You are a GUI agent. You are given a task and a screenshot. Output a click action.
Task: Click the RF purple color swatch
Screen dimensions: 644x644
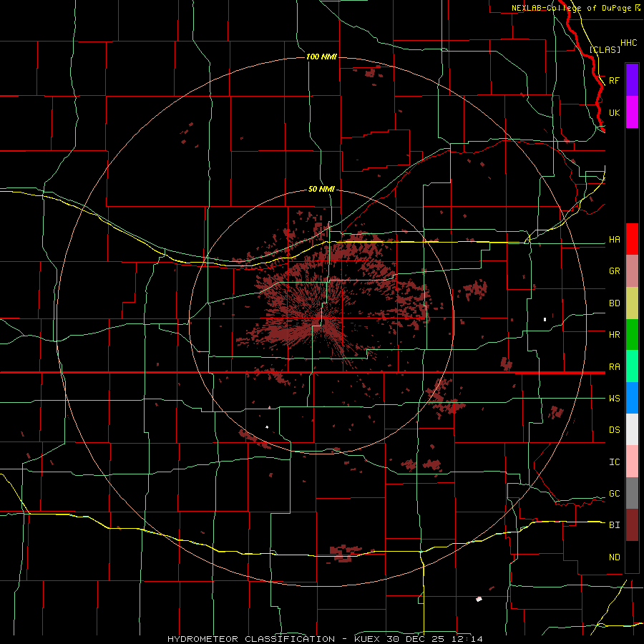[x=632, y=80]
